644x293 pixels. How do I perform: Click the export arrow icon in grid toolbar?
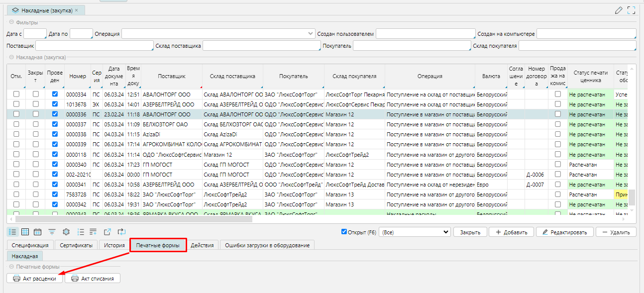point(107,232)
